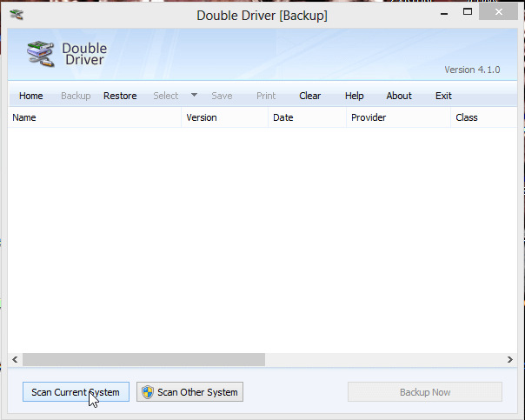The width and height of the screenshot is (525, 420).
Task: Sort by the Provider column header
Action: (x=398, y=117)
